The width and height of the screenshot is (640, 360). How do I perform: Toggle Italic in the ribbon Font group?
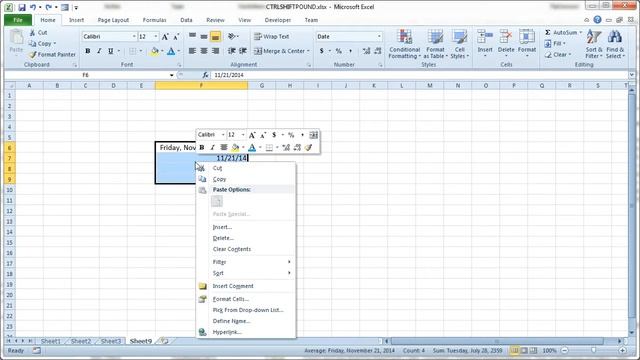tap(99, 51)
